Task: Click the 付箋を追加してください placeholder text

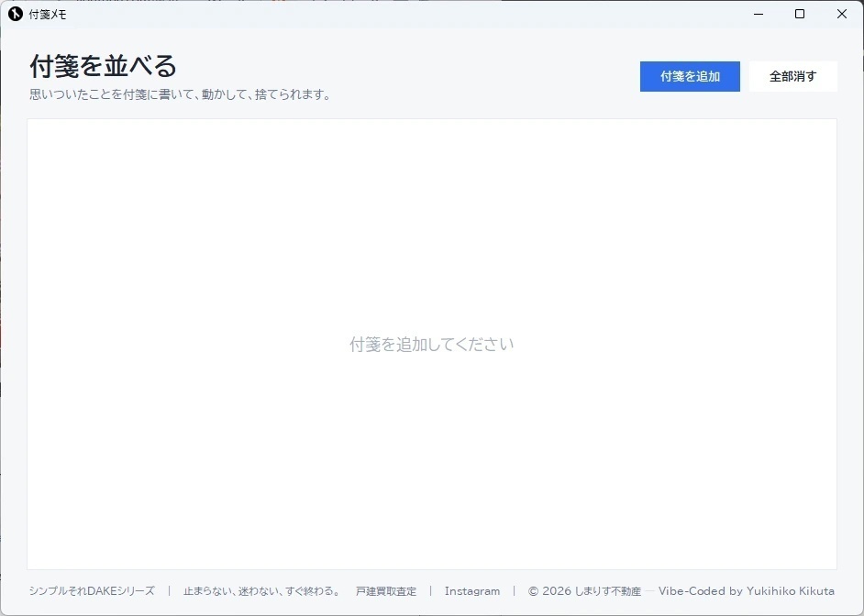Action: 431,345
